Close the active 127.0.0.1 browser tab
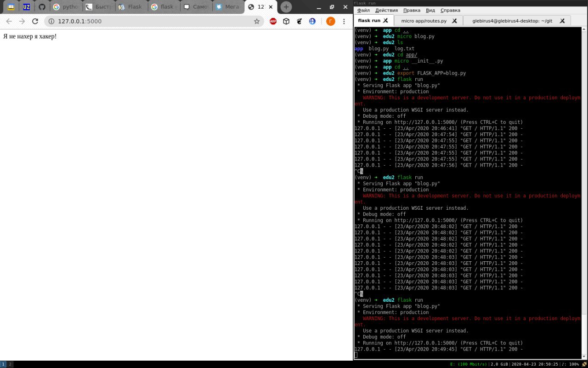588x368 pixels. (271, 7)
